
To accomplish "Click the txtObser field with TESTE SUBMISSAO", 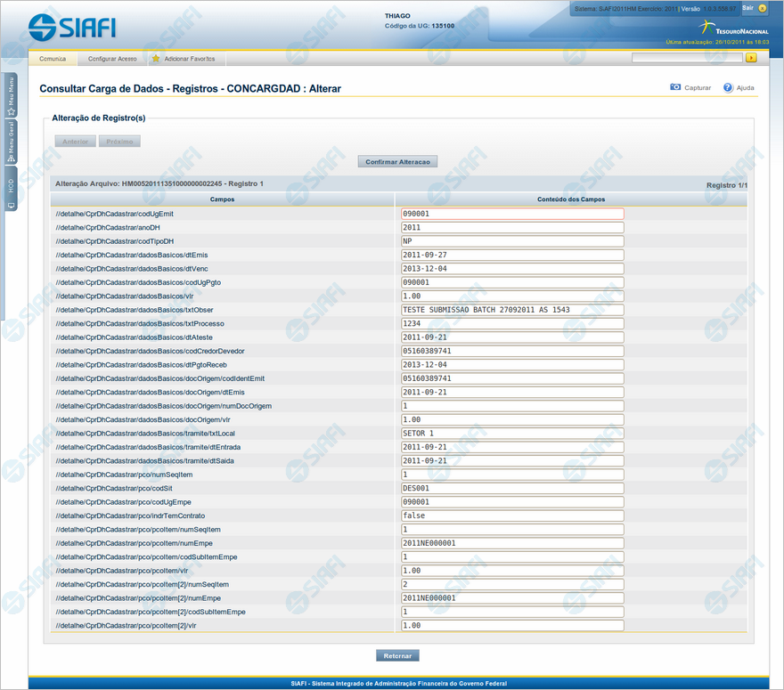I will pyautogui.click(x=512, y=310).
